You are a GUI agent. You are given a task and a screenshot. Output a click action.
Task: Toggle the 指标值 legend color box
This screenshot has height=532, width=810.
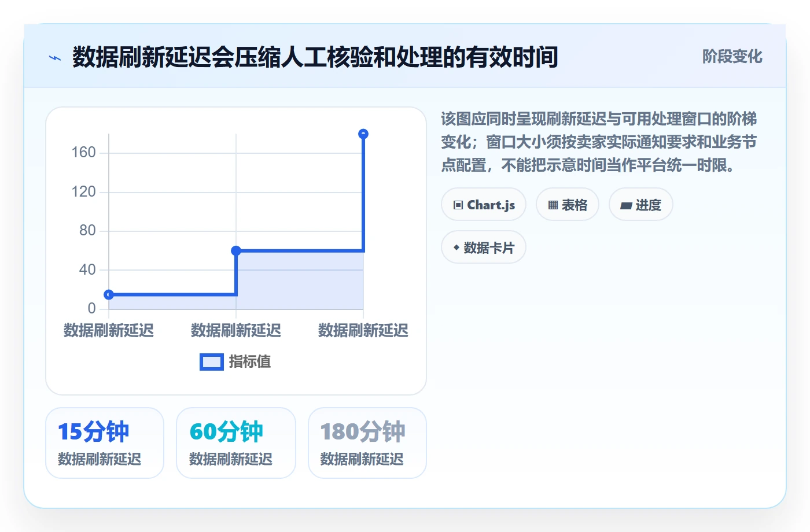click(211, 362)
